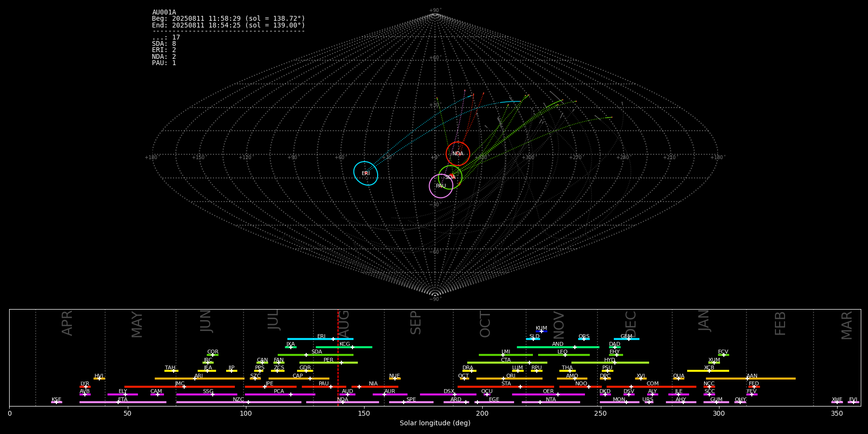Click the DEC month label in the timeline
Viewport: 868px width, 434px height.
click(631, 324)
